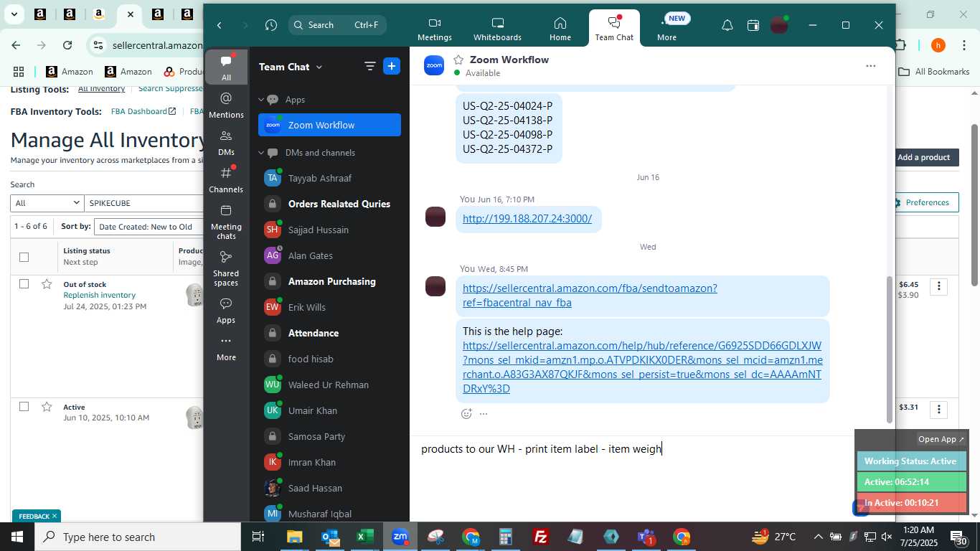Open chat with Umair Khan
980x551 pixels.
coord(329,410)
